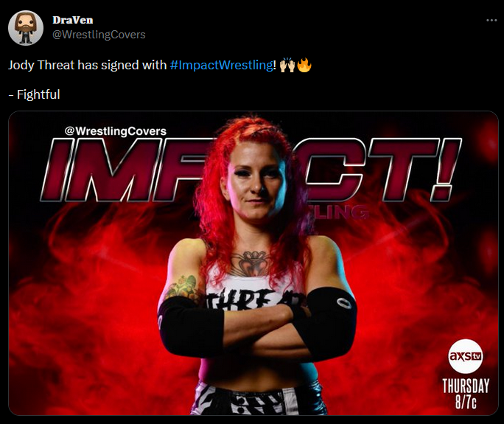Follow the #ImpactWrestling hashtag link

tap(221, 65)
